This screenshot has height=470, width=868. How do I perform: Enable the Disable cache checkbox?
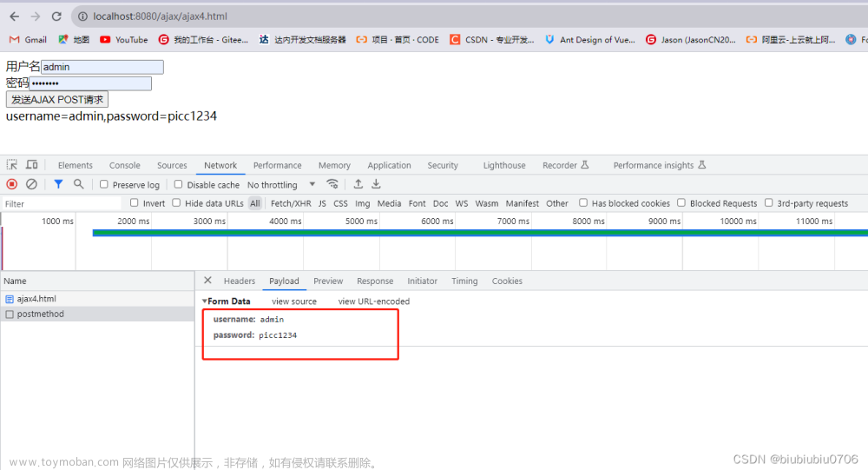point(178,184)
